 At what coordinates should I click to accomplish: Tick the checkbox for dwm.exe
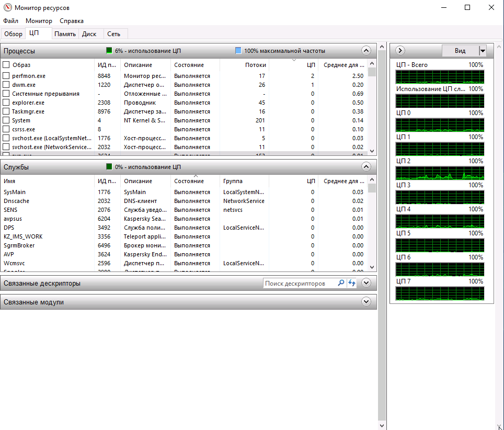pyautogui.click(x=6, y=85)
